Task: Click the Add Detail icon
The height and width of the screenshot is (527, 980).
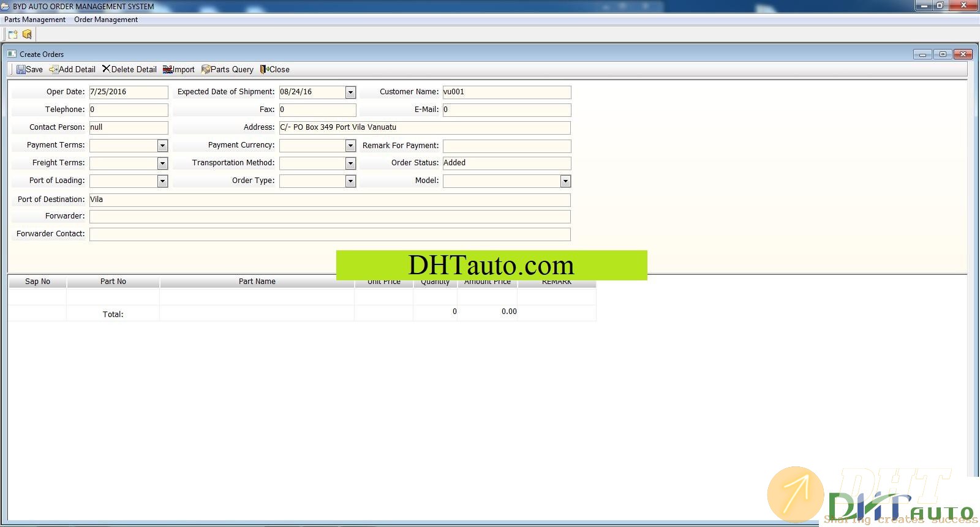Action: (x=54, y=70)
